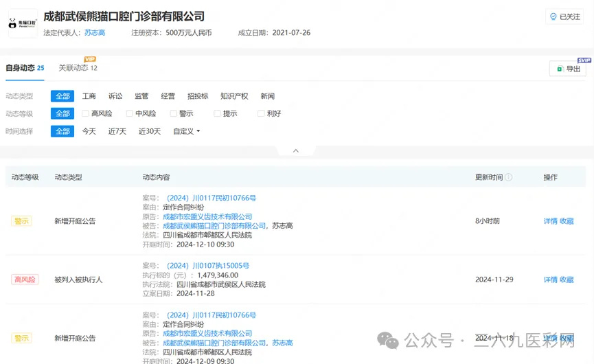Collapse the filter panel with chevron
This screenshot has height=364, width=594.
pyautogui.click(x=296, y=151)
